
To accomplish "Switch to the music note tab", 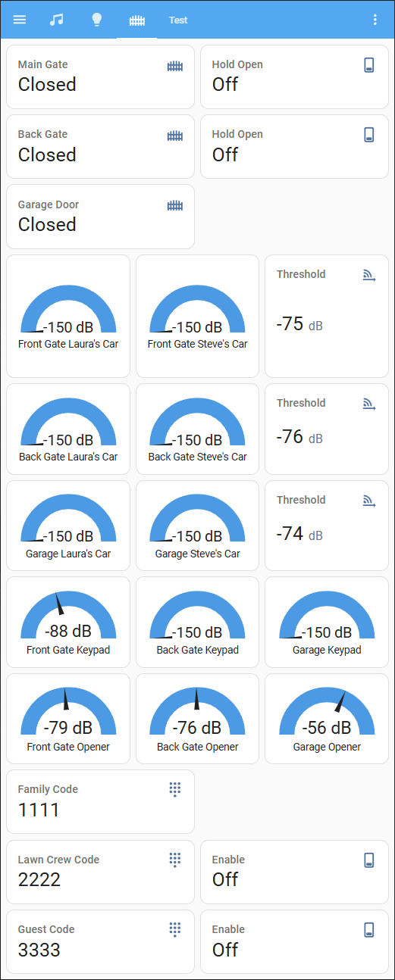I will pos(57,20).
